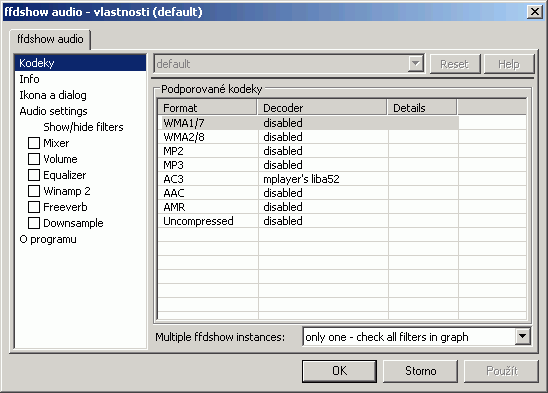Image resolution: width=548 pixels, height=393 pixels.
Task: Open the Multiple ffdshow instances dropdown arrow
Action: point(522,337)
